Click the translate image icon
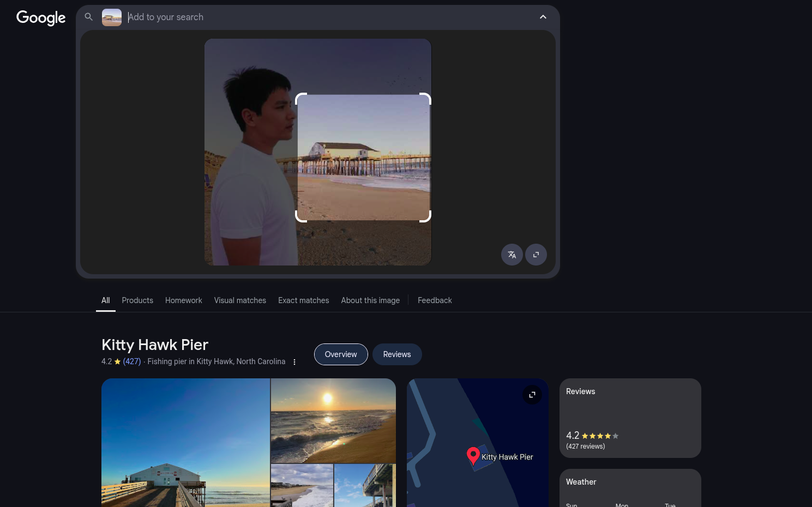This screenshot has height=507, width=812. point(512,255)
